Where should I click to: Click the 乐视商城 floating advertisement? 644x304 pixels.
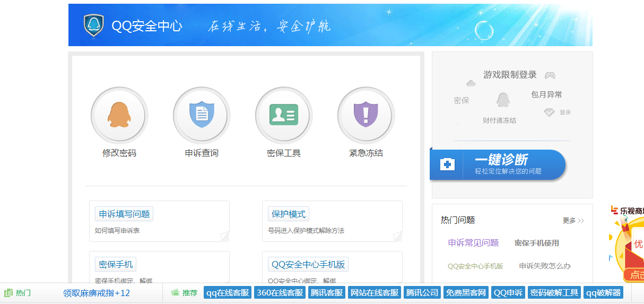click(x=626, y=243)
